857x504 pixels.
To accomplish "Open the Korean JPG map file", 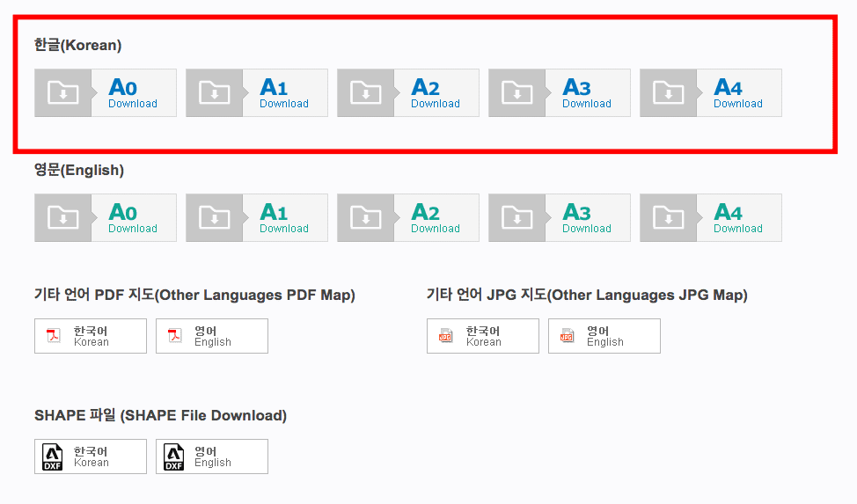I will coord(483,336).
